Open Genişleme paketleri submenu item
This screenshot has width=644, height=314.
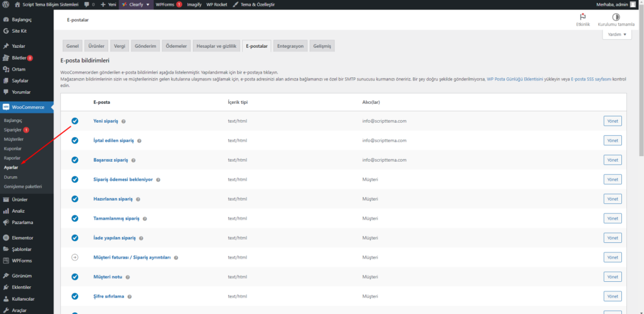23,186
